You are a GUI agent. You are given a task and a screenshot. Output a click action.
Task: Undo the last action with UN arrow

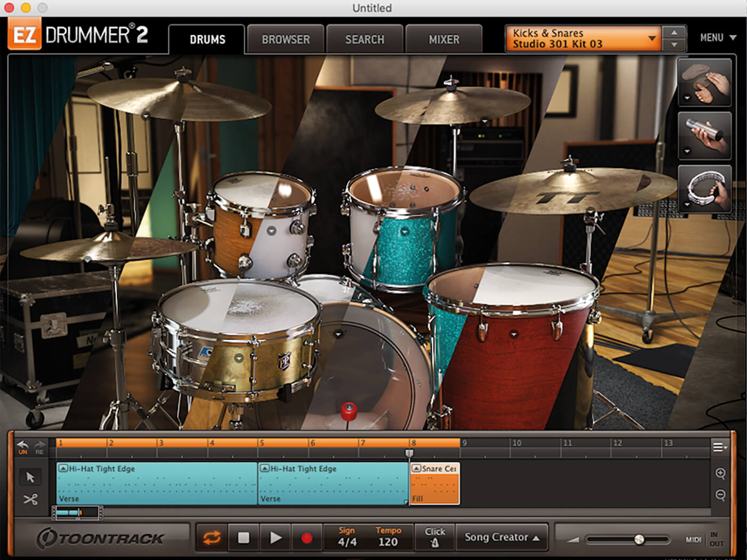[x=22, y=447]
